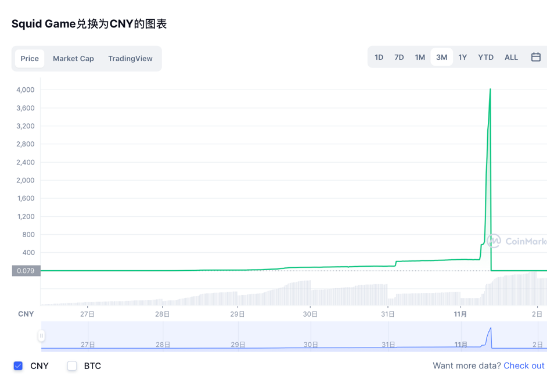558x384 pixels.
Task: Select the 1D time range
Action: (x=379, y=57)
